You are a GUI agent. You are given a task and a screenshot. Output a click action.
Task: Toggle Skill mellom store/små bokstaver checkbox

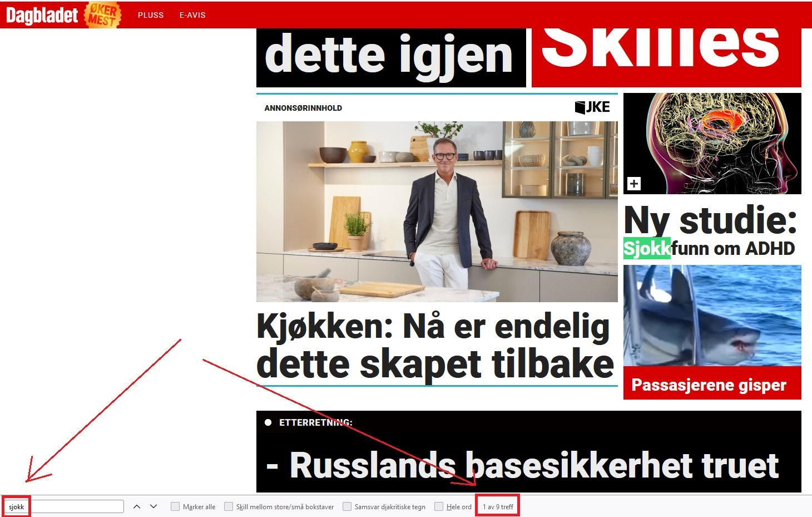(229, 506)
